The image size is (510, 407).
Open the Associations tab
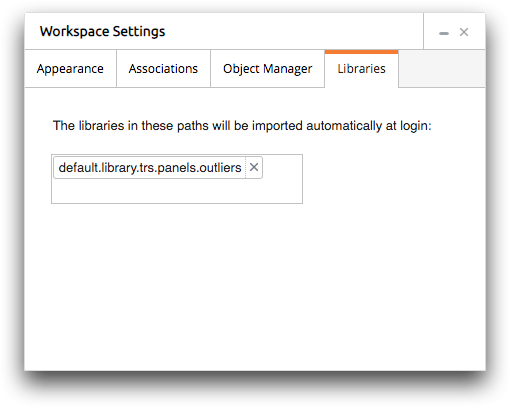pyautogui.click(x=163, y=69)
